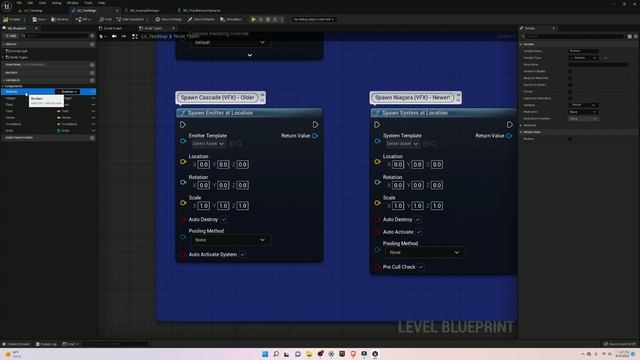640x360 pixels.
Task: Click Return Value pin on Spawn System node
Action: coord(509,136)
